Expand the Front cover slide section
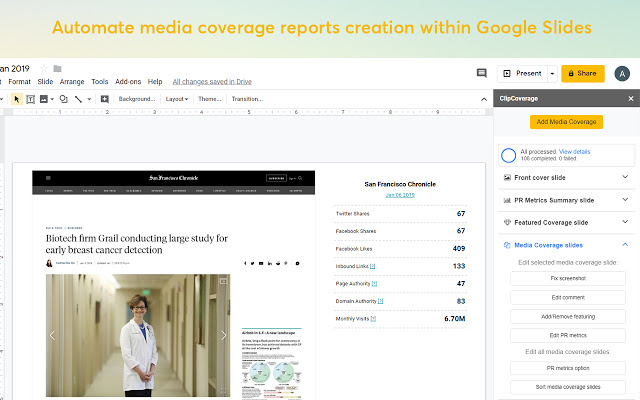640x400 pixels. 625,177
